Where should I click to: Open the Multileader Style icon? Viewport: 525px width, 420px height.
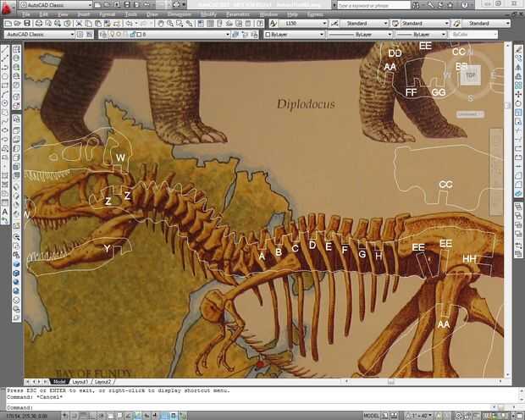point(456,24)
